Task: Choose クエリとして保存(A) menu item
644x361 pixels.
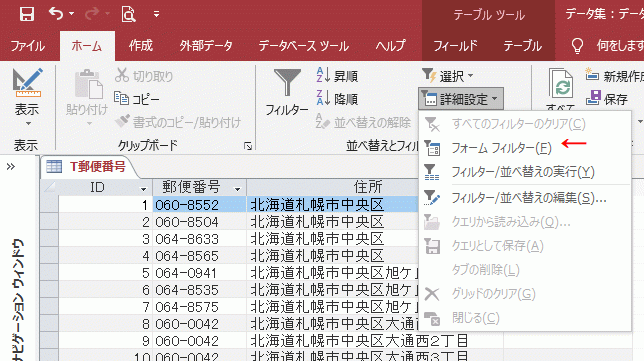Action: 524,246
